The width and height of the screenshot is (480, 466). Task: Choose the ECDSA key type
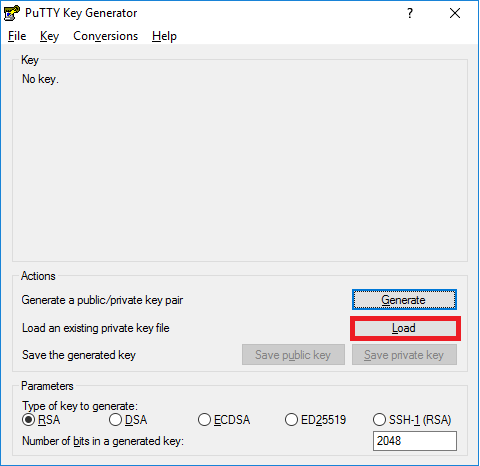[x=224, y=419]
